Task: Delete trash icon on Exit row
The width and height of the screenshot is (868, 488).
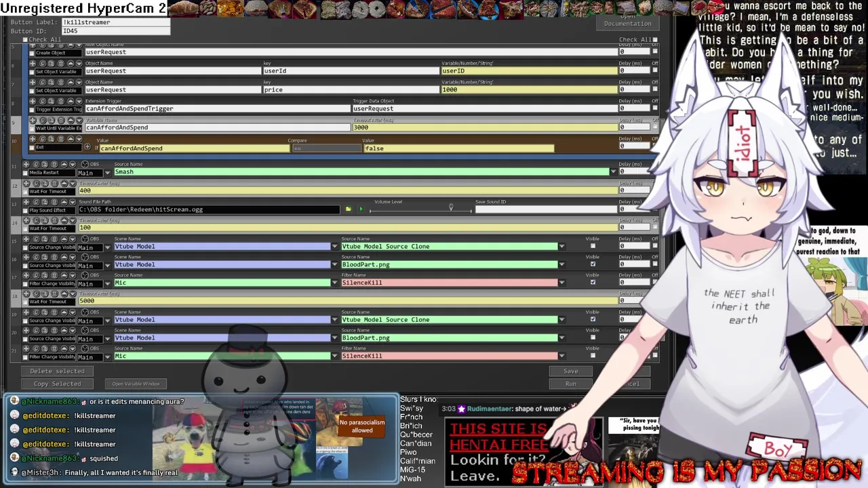Action: 60,139
